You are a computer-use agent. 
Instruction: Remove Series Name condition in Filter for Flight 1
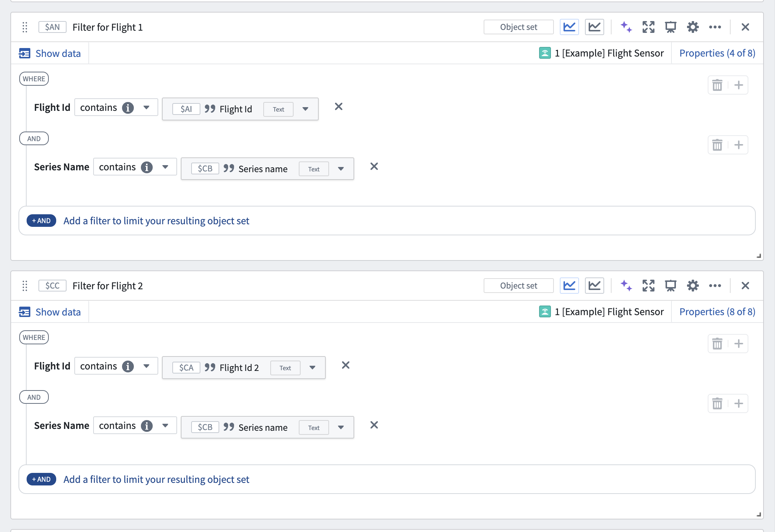(x=374, y=166)
